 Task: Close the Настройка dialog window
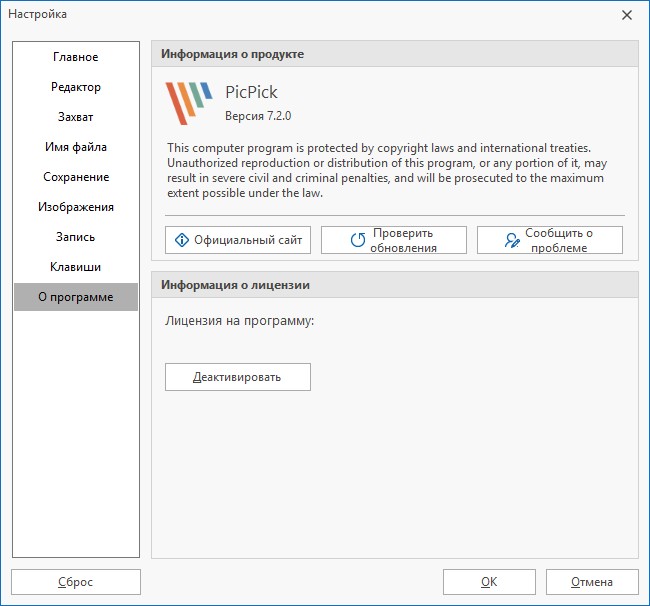(x=627, y=15)
